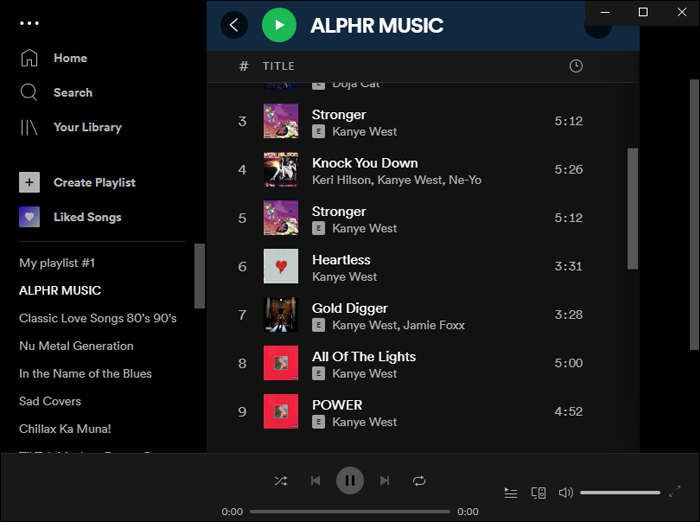Close the Spotify window
The image size is (700, 522).
tap(681, 12)
